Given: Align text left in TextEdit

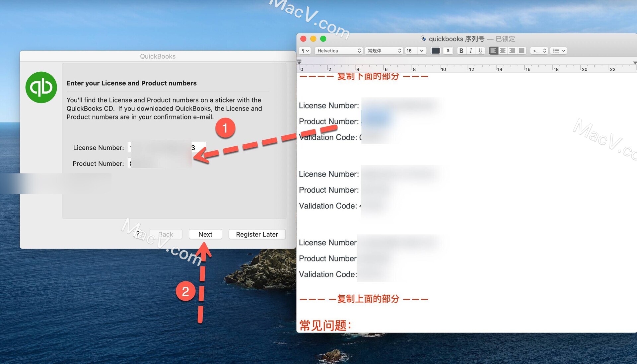Looking at the screenshot, I should [493, 51].
